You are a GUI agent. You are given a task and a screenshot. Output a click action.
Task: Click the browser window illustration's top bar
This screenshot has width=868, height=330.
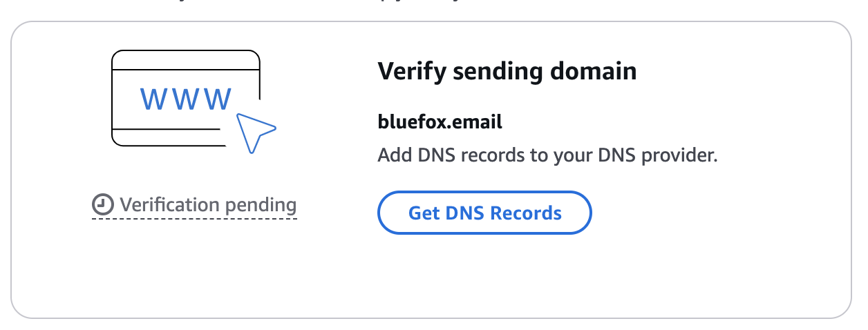tap(186, 59)
